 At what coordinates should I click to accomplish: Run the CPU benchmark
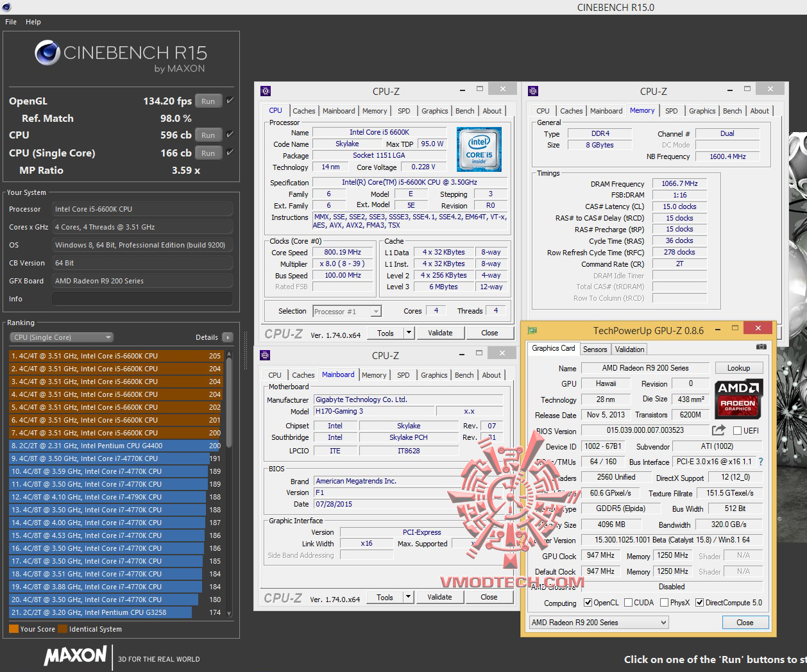[x=208, y=135]
